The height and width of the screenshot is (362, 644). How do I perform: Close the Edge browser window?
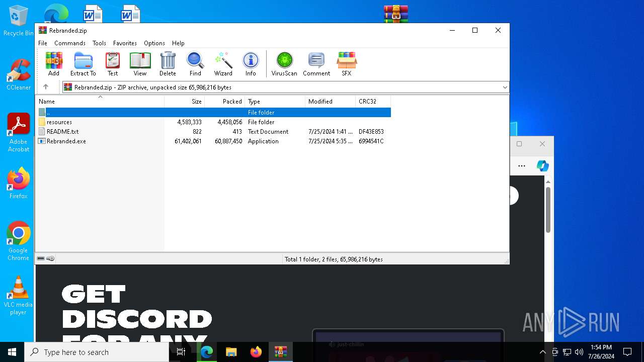[x=542, y=144]
